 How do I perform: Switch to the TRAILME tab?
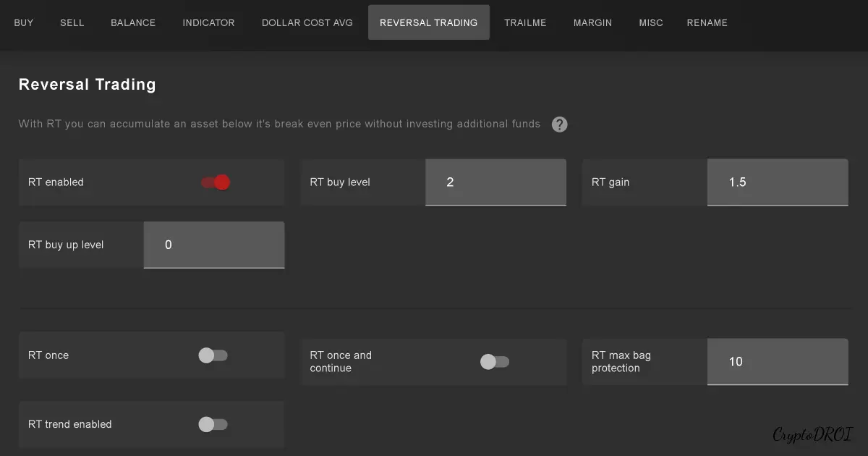[x=525, y=22]
